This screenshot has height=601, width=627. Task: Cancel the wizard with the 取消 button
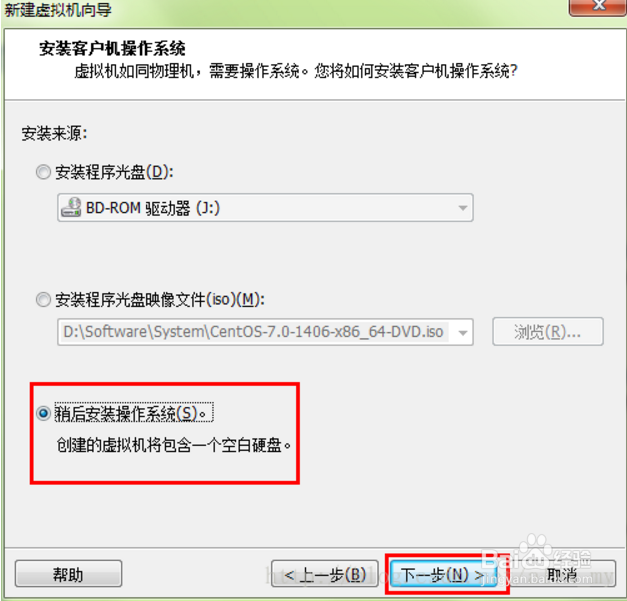[x=561, y=574]
